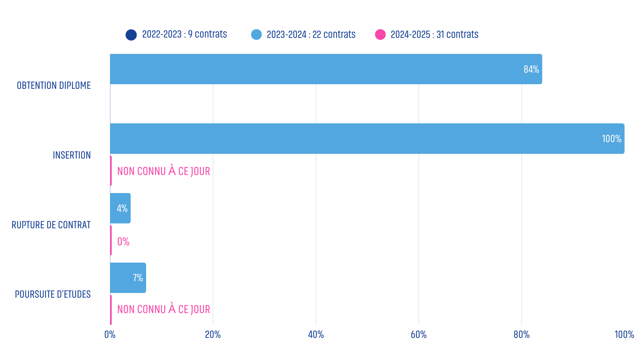Select the RUPTURE DE CONTRAT label
The width and height of the screenshot is (644, 362).
tap(51, 225)
